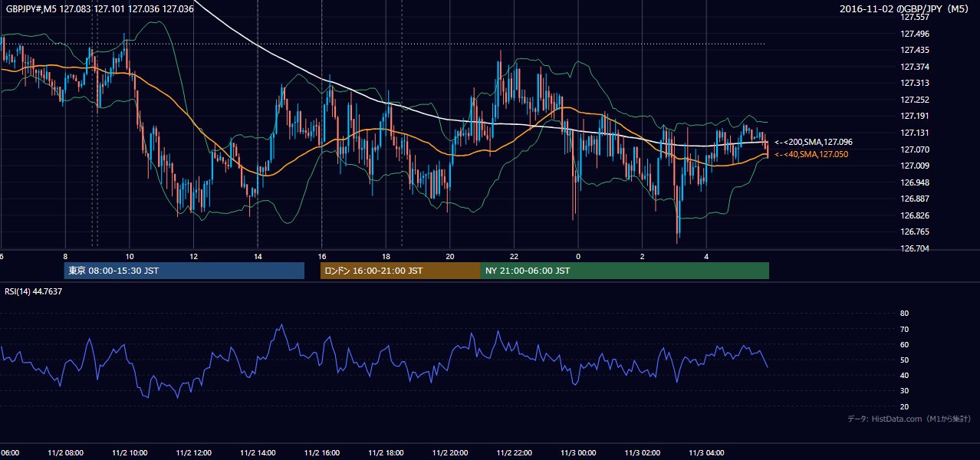Click RSI scale level 70

click(904, 329)
